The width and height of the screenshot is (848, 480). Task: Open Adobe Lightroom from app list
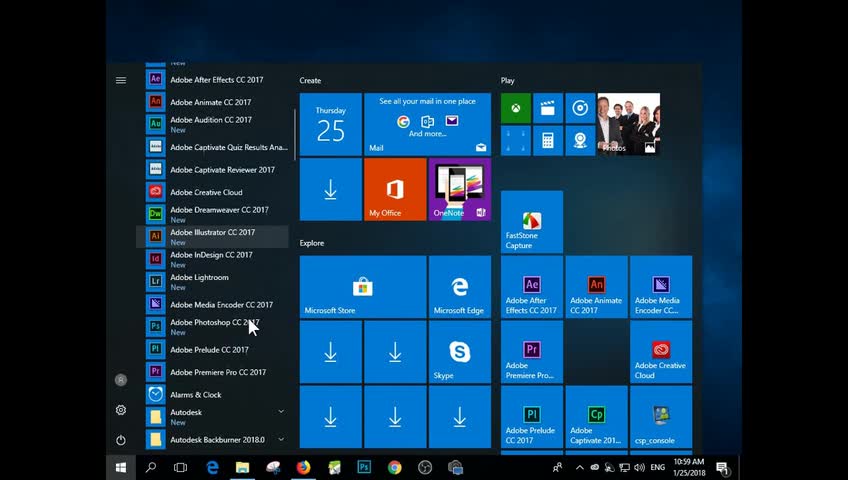tap(212, 282)
